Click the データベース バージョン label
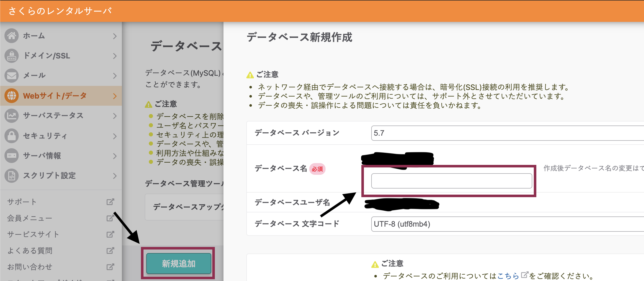 pyautogui.click(x=297, y=133)
